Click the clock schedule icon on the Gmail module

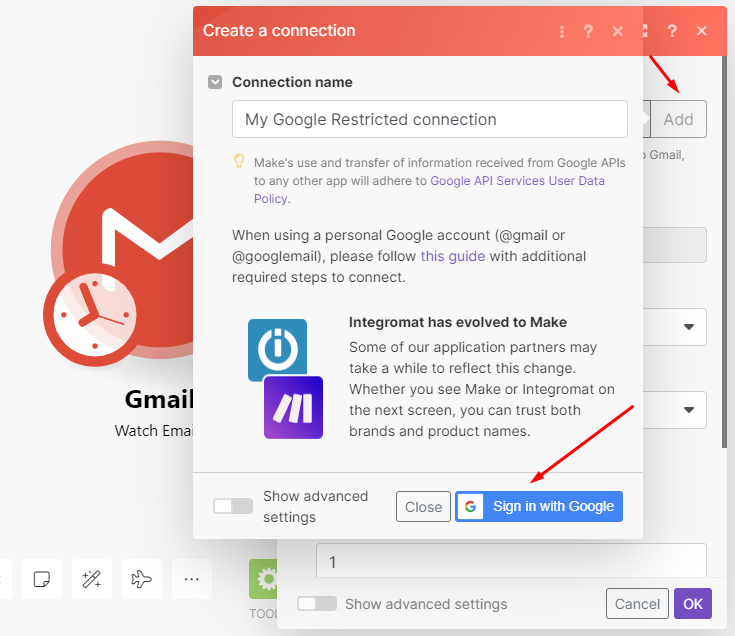(x=95, y=314)
